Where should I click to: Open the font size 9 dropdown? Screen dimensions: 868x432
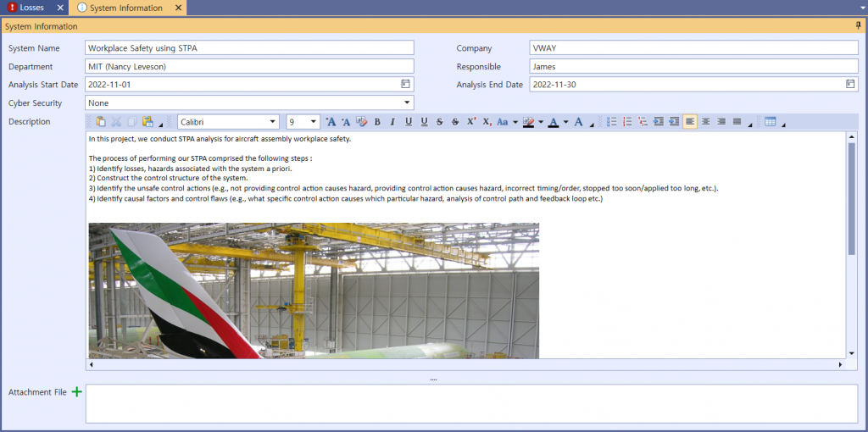click(x=314, y=122)
